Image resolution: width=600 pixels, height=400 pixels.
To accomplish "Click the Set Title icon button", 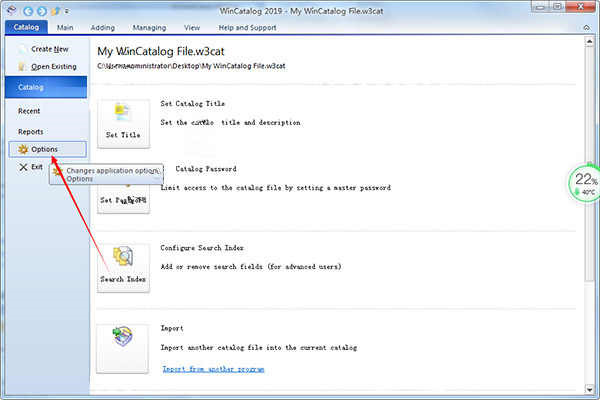I will pos(123,123).
